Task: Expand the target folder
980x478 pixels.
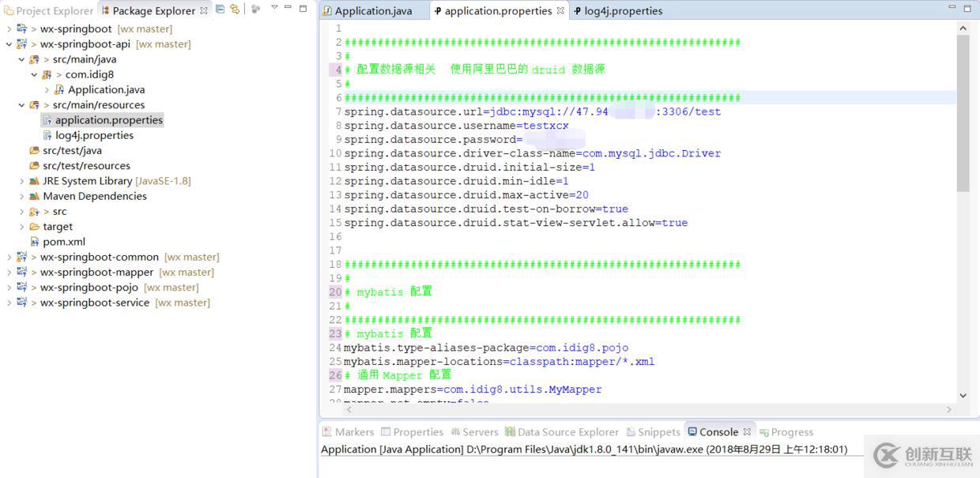Action: click(21, 227)
